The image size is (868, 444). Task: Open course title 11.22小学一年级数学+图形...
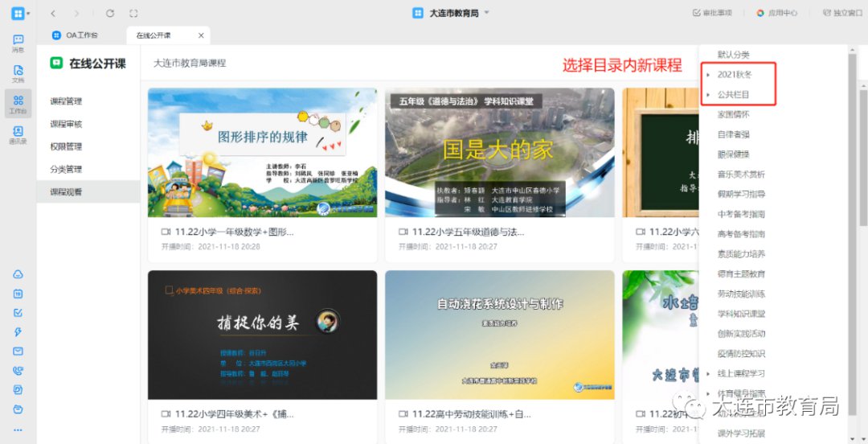point(234,232)
